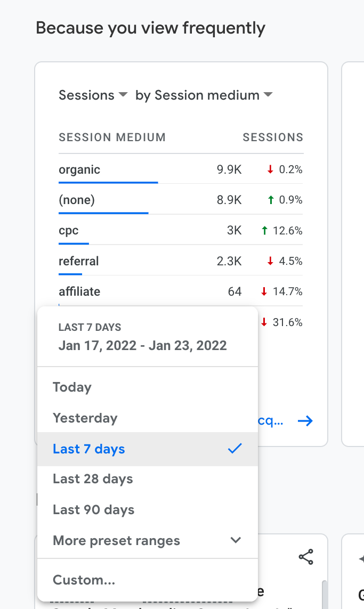Select Last 90 days range
The height and width of the screenshot is (609, 364).
coord(94,510)
